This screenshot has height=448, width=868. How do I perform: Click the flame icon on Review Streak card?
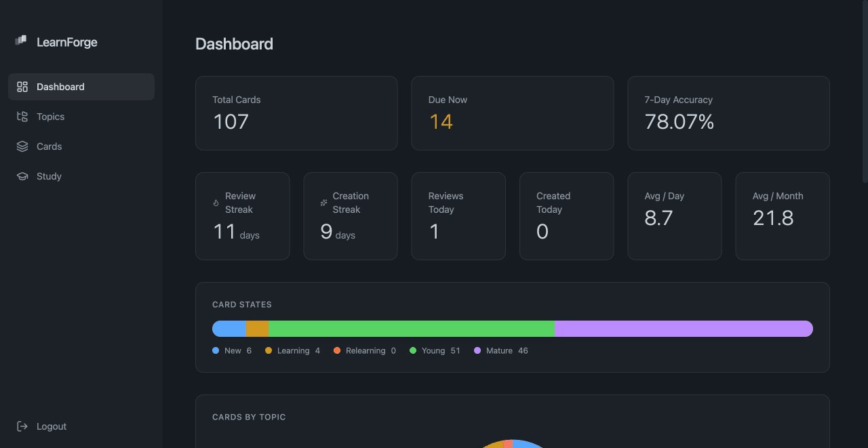click(214, 202)
